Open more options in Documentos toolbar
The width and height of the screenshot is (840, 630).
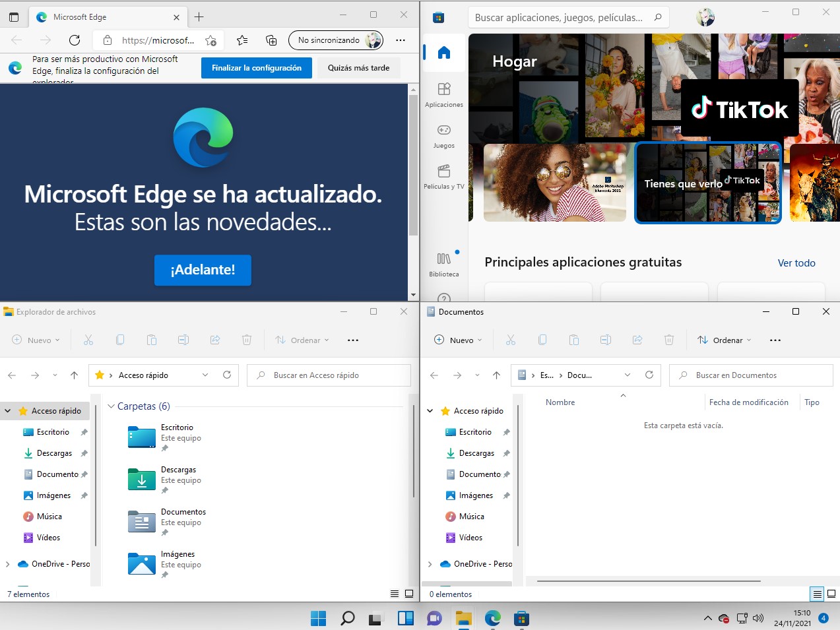pos(775,340)
